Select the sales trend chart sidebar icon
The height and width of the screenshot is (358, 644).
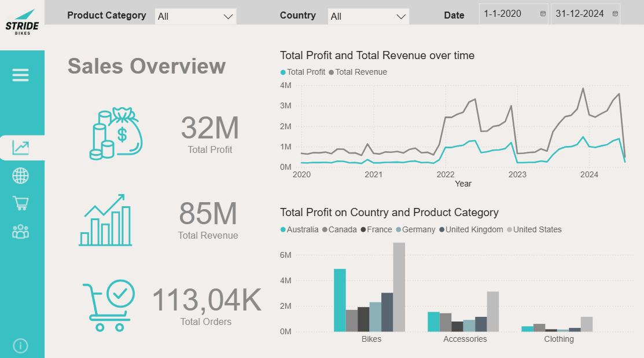[21, 148]
